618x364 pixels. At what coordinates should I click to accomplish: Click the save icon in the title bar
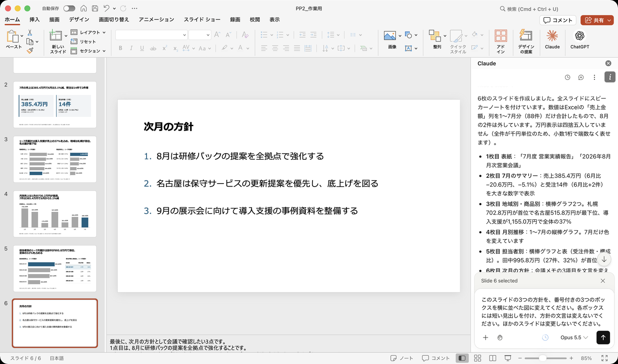(x=95, y=8)
